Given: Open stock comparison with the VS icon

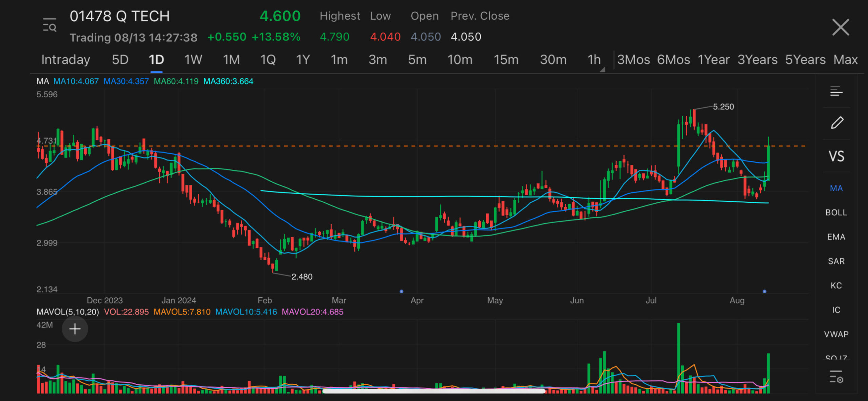Looking at the screenshot, I should click(x=837, y=156).
